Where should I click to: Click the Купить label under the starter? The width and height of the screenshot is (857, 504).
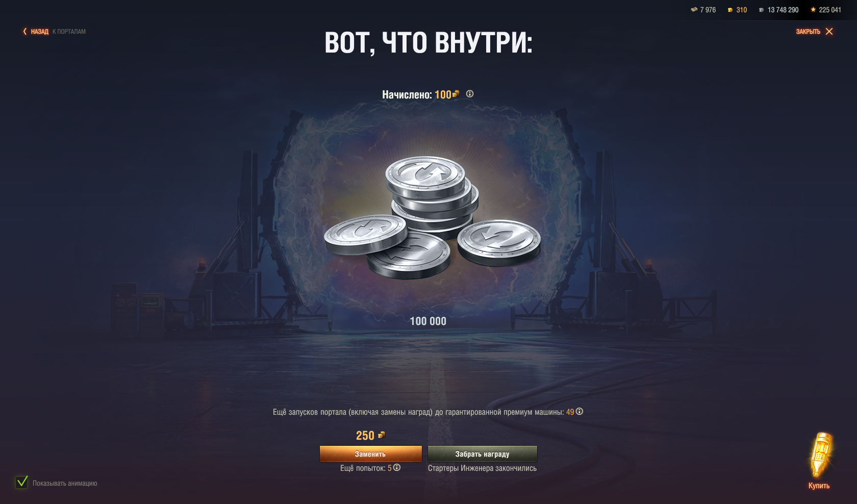[819, 486]
